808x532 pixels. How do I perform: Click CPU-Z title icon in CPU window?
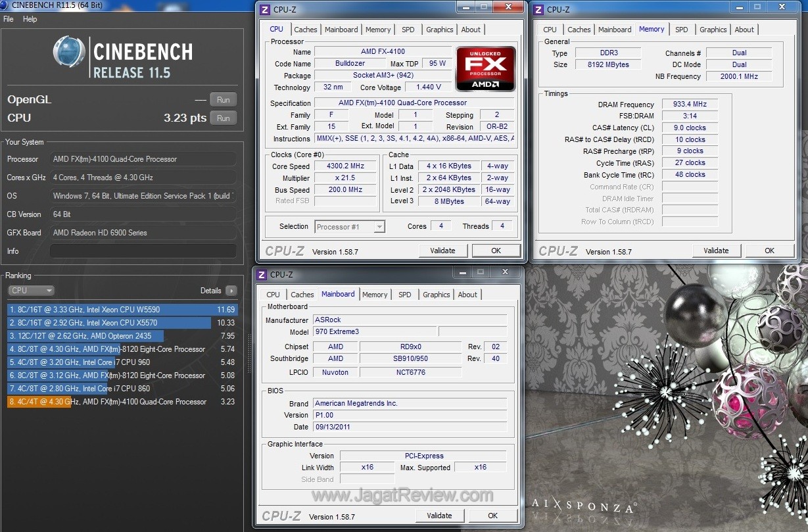[265, 9]
